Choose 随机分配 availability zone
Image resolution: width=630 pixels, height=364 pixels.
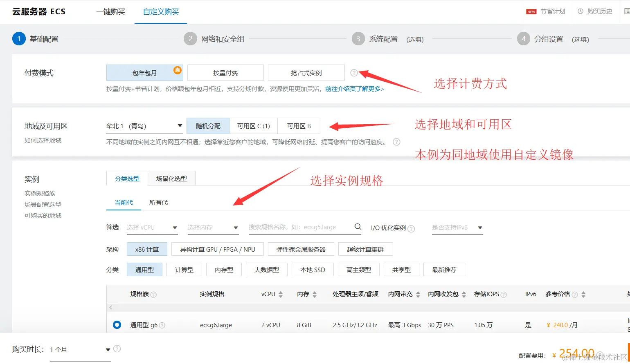click(x=208, y=126)
